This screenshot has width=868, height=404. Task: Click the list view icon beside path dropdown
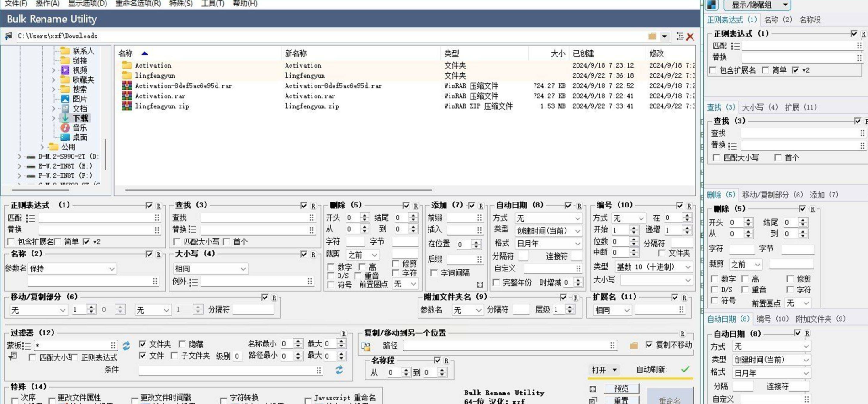pyautogui.click(x=680, y=36)
